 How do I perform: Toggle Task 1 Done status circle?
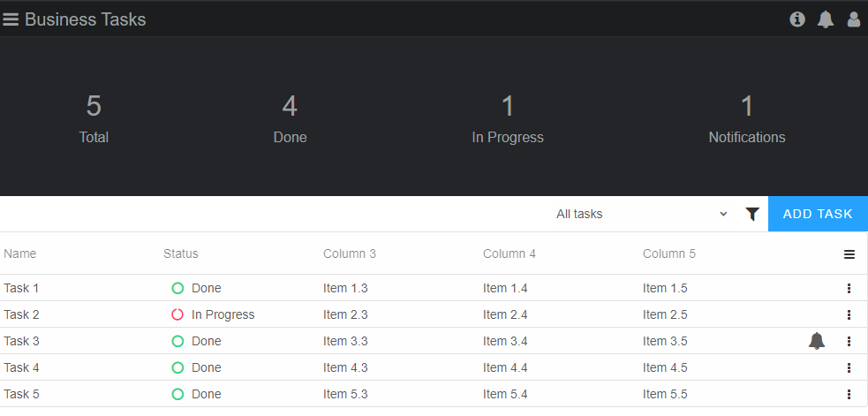(177, 288)
